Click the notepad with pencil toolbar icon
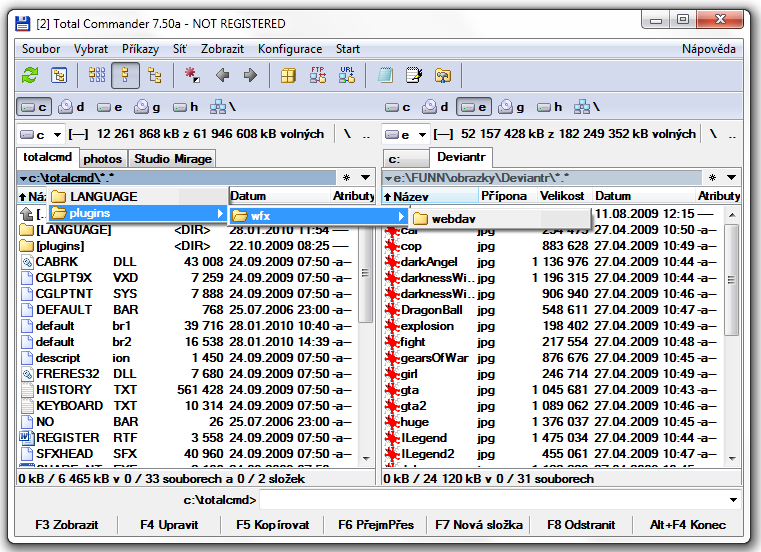The height and width of the screenshot is (552, 761). [x=414, y=75]
